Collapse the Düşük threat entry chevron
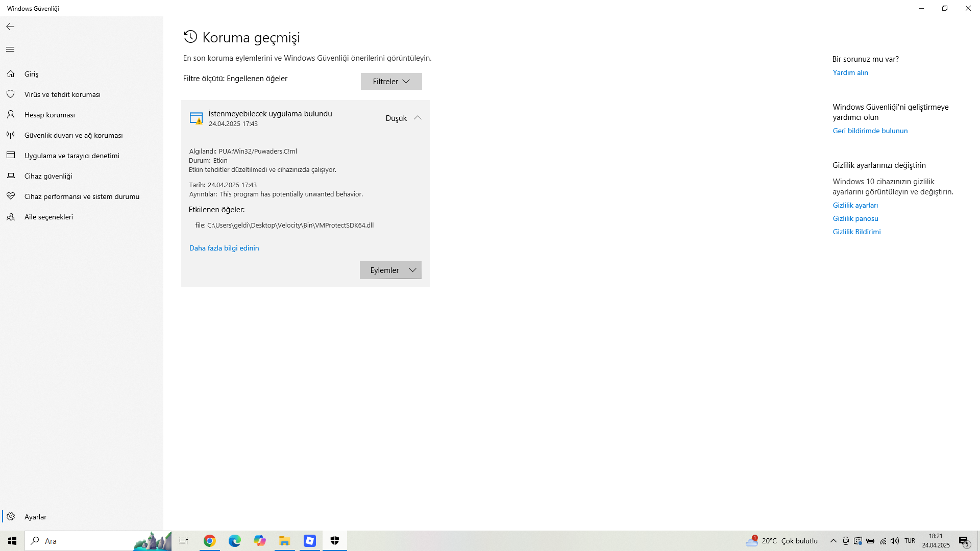This screenshot has height=551, width=980. [x=418, y=118]
